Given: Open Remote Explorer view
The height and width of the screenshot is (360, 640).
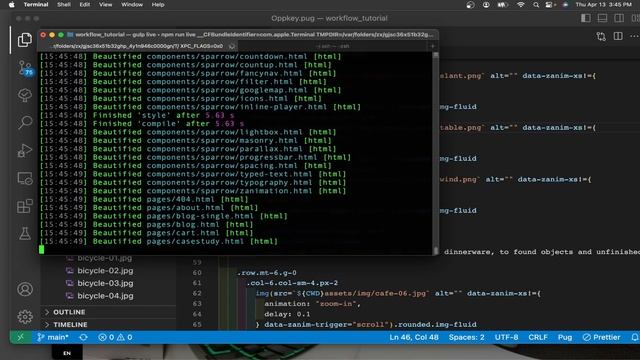Looking at the screenshot, I should [24, 178].
